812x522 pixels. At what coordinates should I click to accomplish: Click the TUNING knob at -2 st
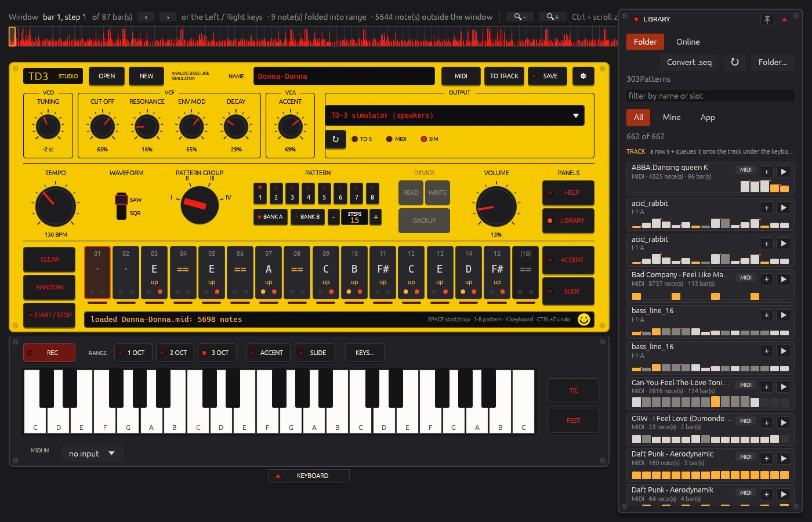(x=48, y=126)
